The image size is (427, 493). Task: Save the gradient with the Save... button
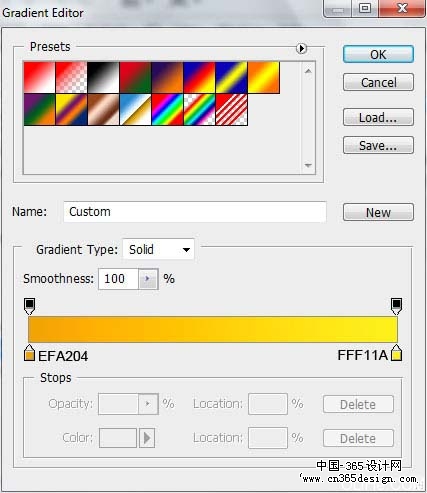point(378,145)
